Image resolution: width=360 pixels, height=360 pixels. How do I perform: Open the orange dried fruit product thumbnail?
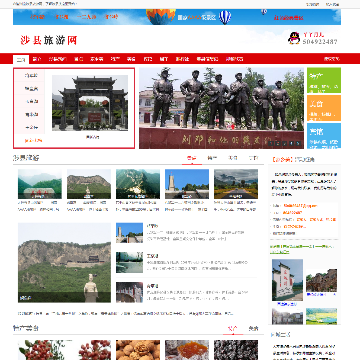click(187, 350)
